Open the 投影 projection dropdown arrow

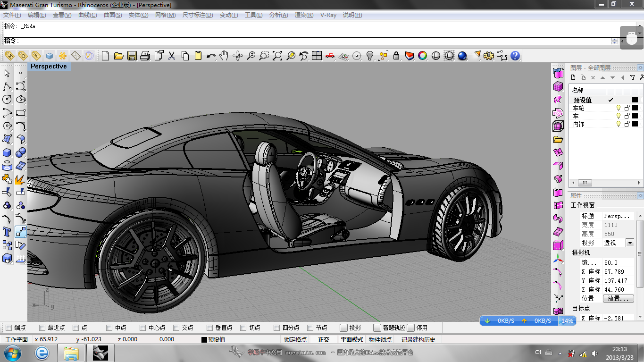[629, 243]
